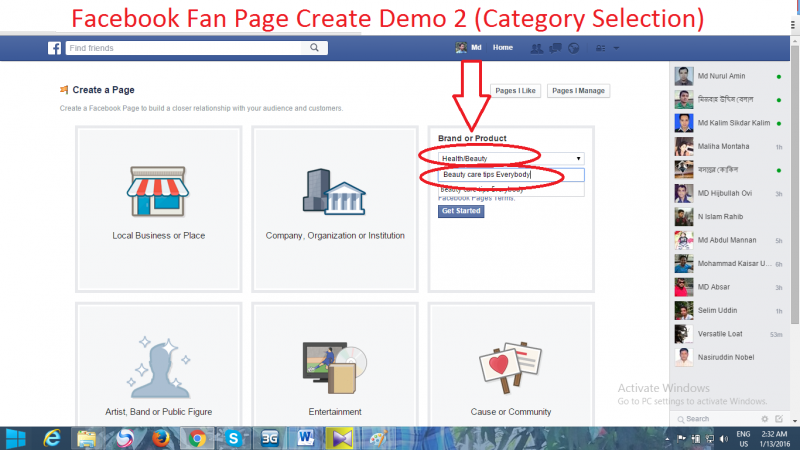Click the taskbar clock 2:32 AM
Viewport: 800px width, 450px height.
click(774, 439)
